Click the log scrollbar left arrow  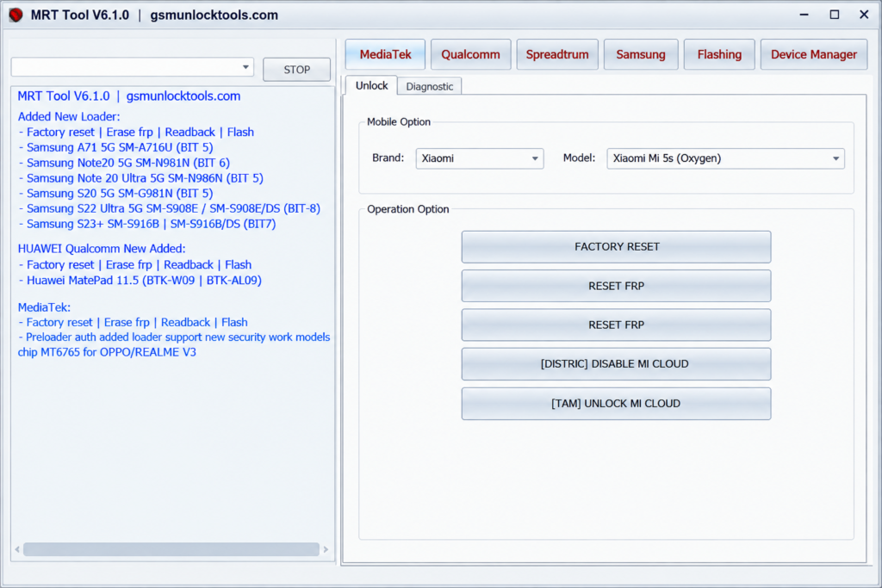[x=17, y=549]
